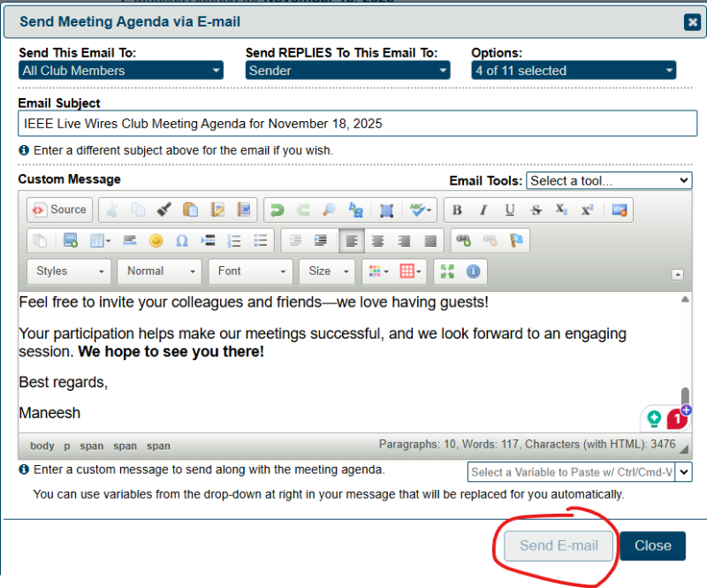
Task: Click the green lightbulb assistant icon
Action: (654, 418)
